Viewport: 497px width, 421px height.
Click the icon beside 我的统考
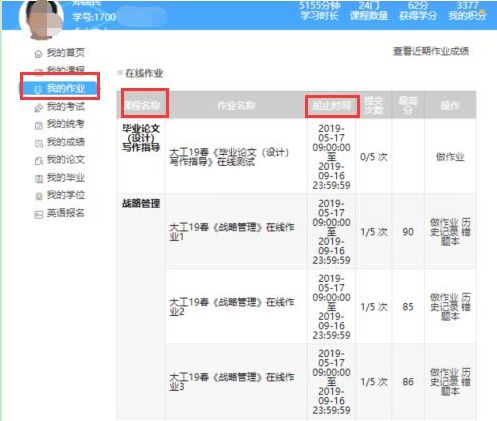click(39, 125)
